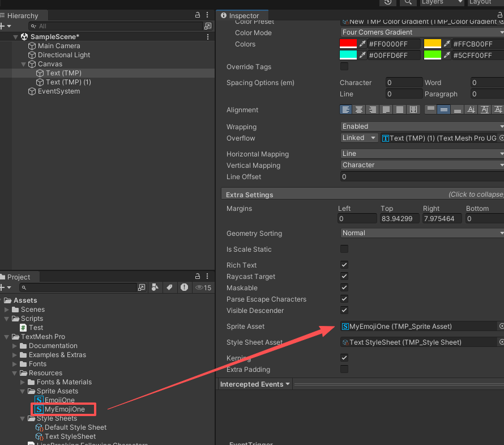Click the Project panel lock icon
The width and height of the screenshot is (504, 445).
[x=198, y=276]
